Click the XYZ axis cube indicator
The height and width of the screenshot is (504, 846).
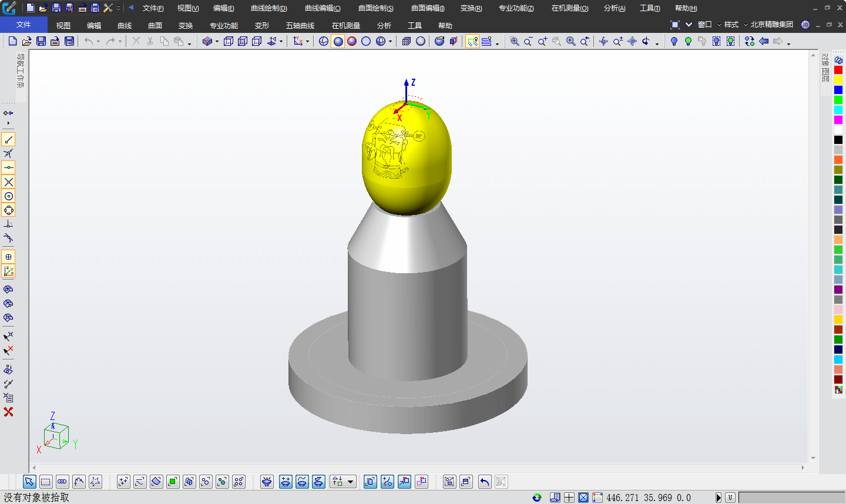[x=56, y=435]
